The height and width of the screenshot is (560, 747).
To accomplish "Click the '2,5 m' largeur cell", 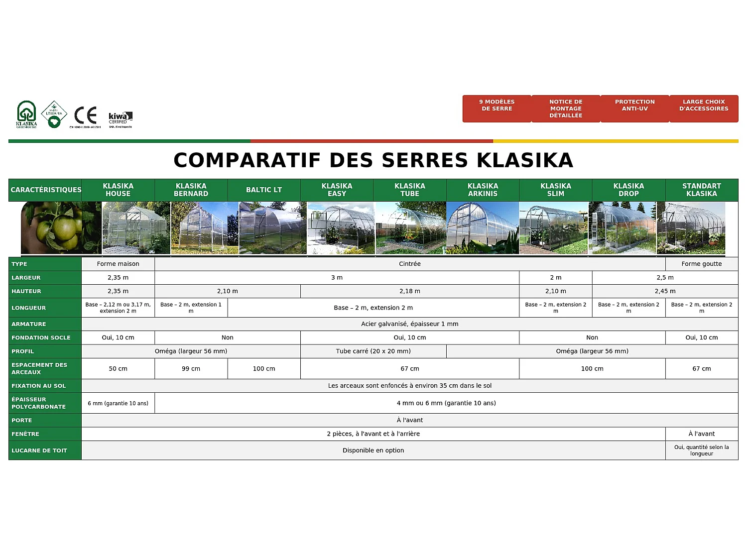I will pos(665,278).
